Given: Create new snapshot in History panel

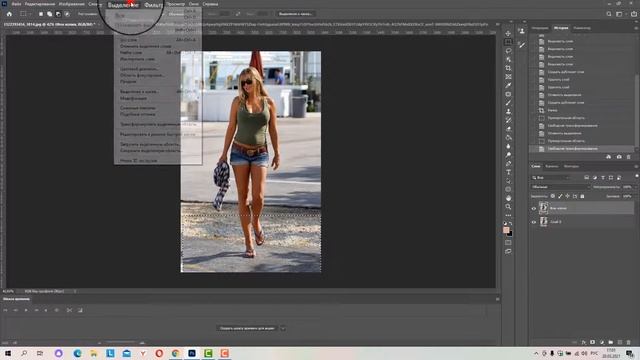Looking at the screenshot, I should coord(619,157).
